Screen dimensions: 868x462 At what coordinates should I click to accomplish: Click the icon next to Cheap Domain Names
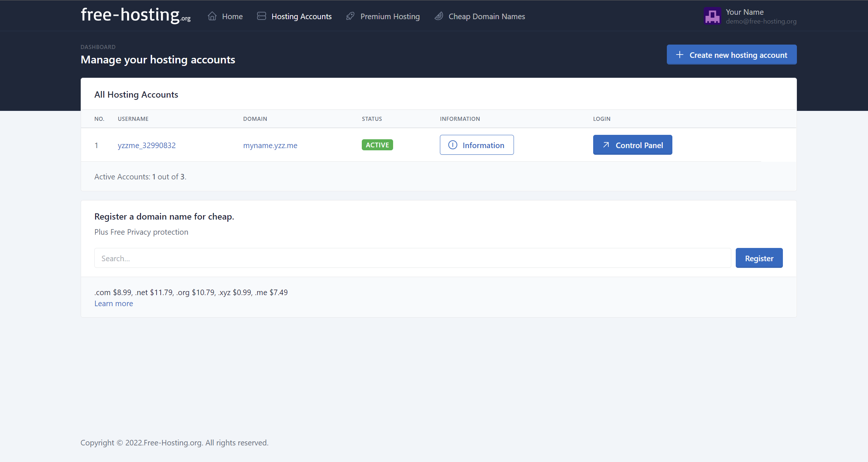(438, 16)
